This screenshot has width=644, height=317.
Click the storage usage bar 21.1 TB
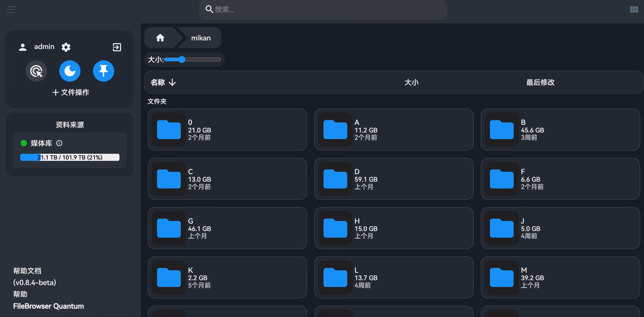tap(70, 157)
